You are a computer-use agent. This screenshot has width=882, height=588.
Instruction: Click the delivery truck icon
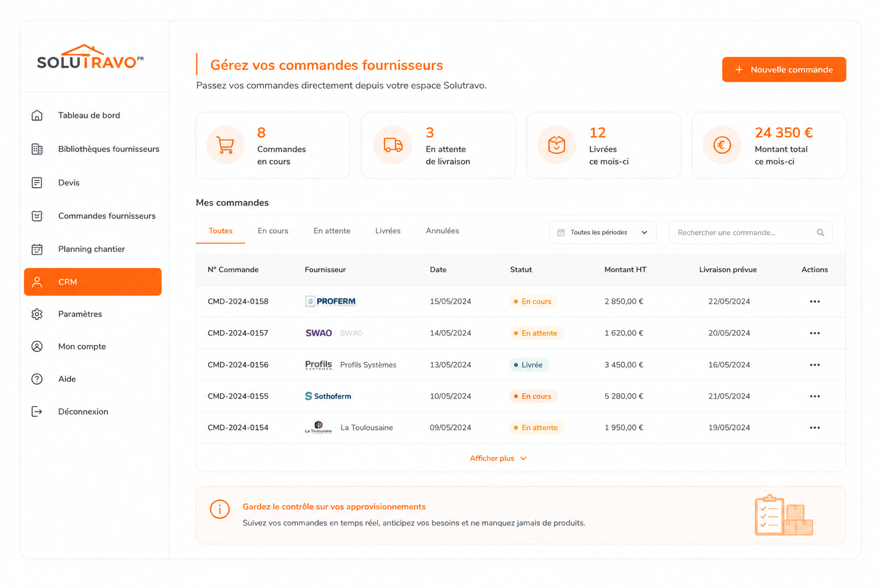(393, 145)
